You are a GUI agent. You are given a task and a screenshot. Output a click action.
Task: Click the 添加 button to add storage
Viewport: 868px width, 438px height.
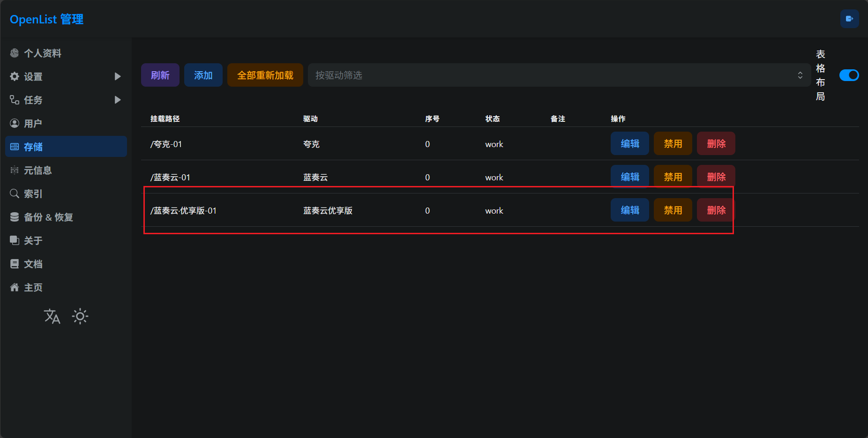point(203,75)
